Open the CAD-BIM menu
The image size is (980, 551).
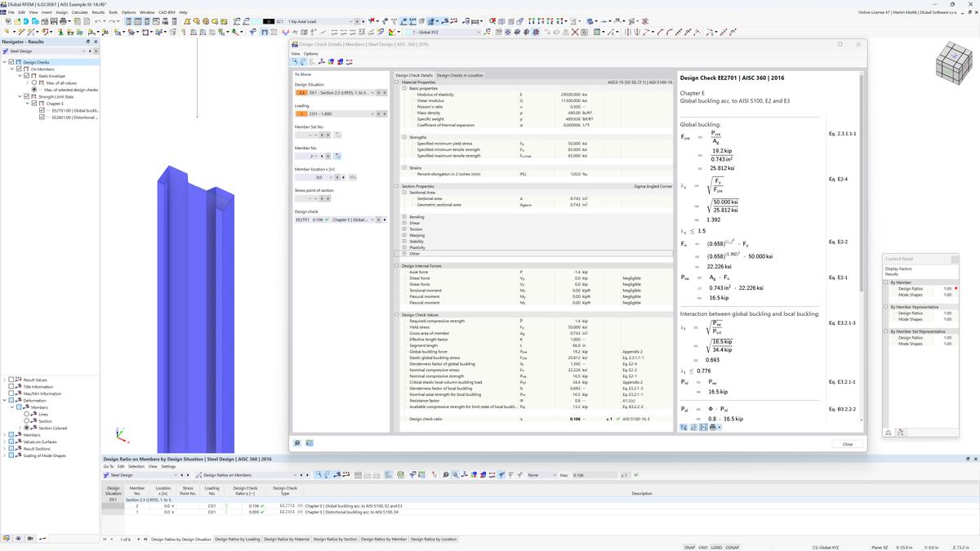point(167,12)
